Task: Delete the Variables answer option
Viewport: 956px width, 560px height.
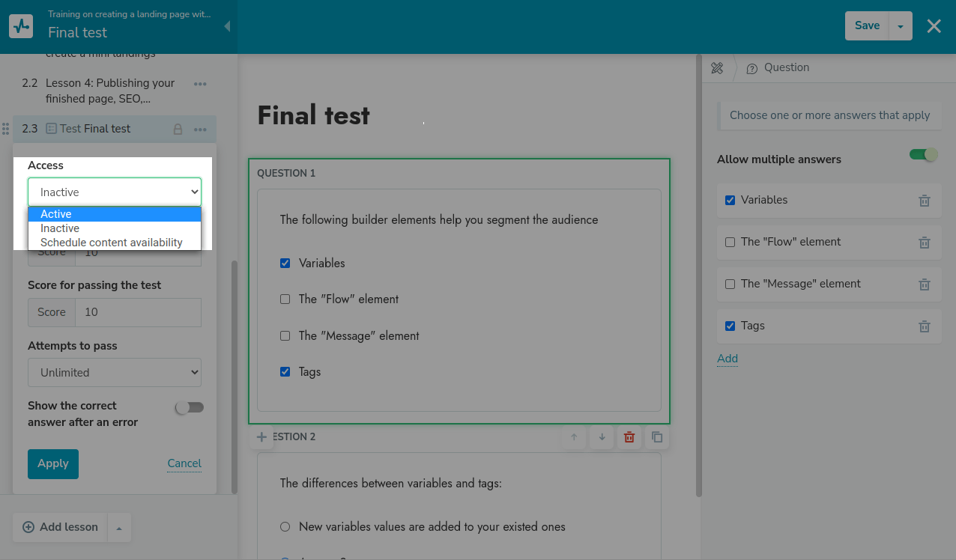Action: click(x=925, y=201)
